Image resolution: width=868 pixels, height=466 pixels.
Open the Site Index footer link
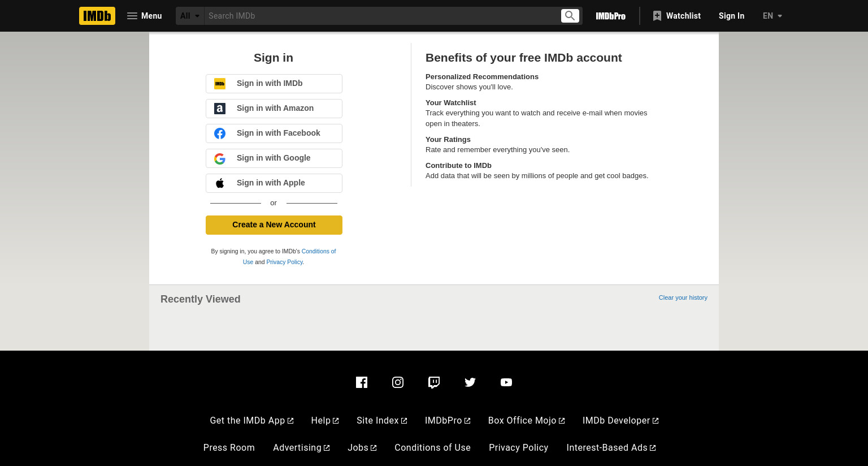382,420
